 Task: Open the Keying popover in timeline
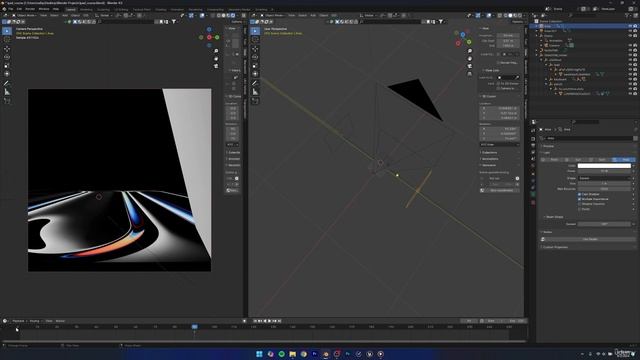coord(35,321)
